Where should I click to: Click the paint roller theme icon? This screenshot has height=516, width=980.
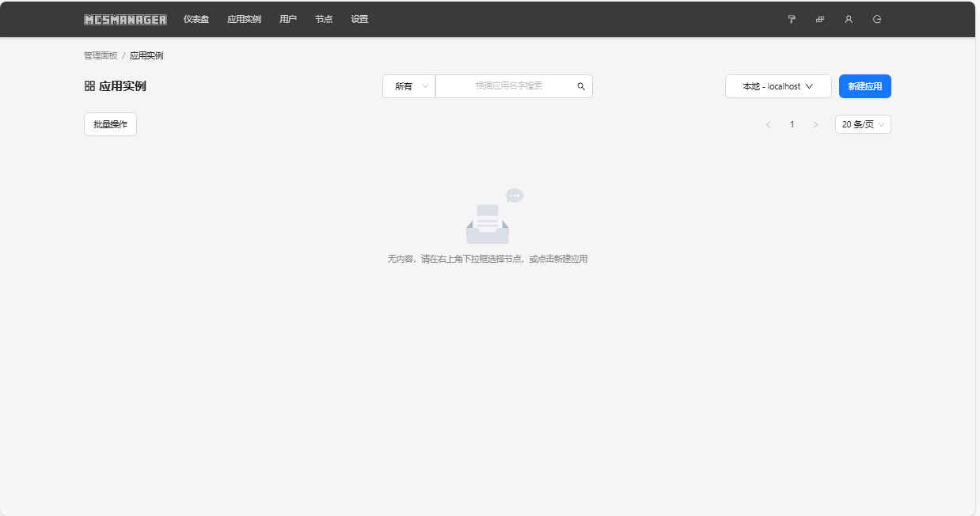tap(791, 19)
